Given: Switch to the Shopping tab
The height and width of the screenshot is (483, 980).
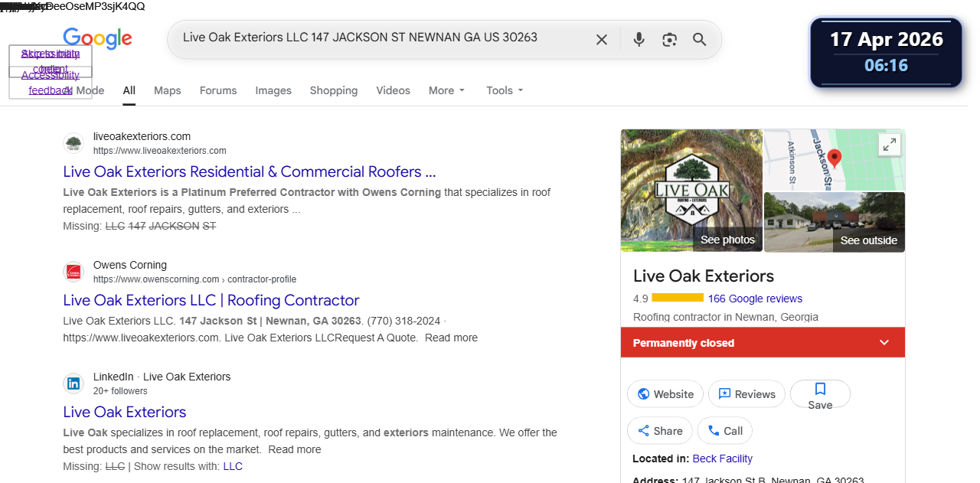Looking at the screenshot, I should click(x=334, y=90).
